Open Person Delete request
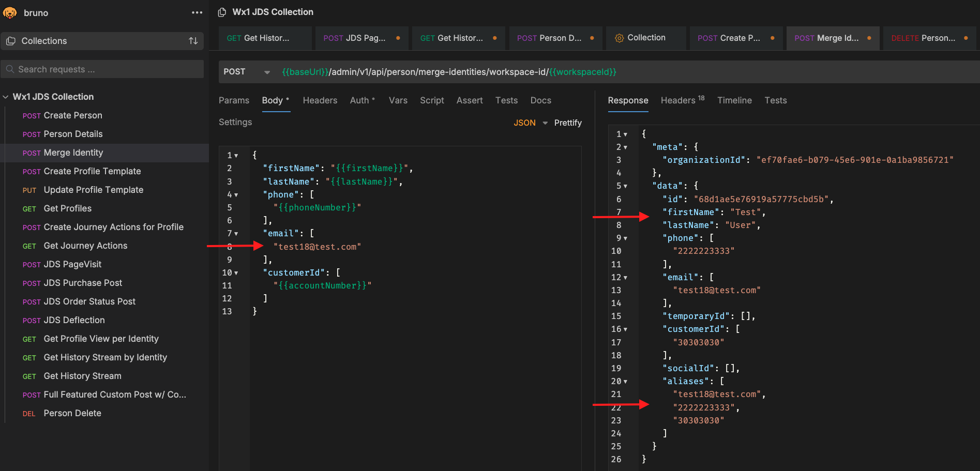This screenshot has width=980, height=471. [105, 413]
